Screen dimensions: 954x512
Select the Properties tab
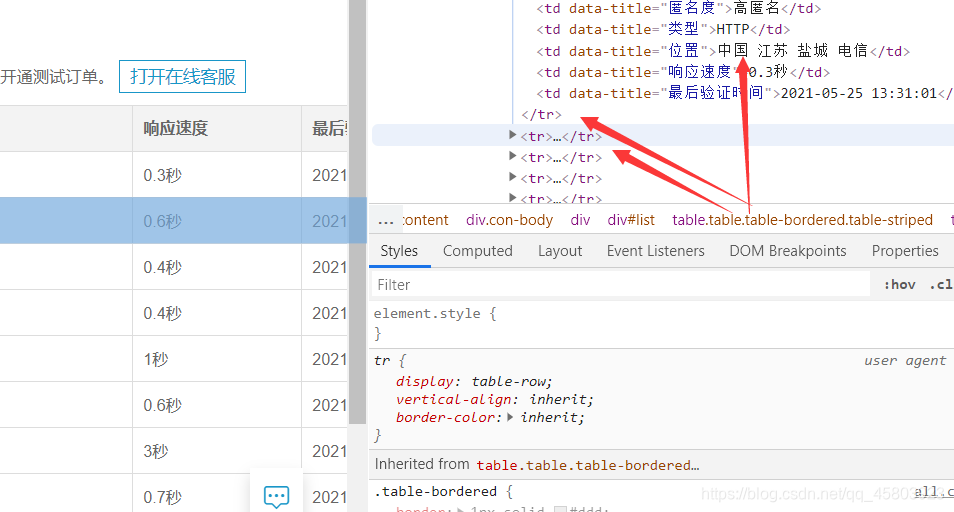(905, 251)
